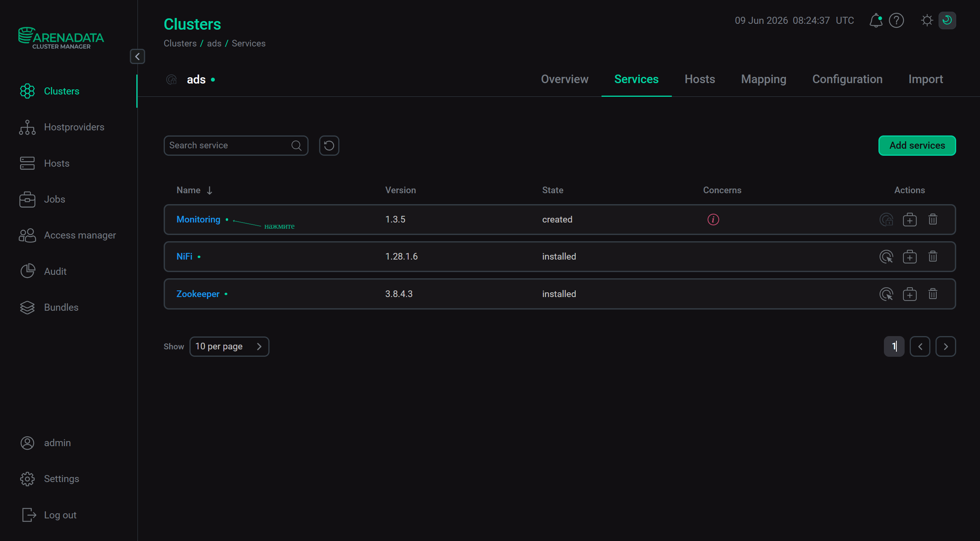
Task: Focus the Search service field
Action: (236, 146)
